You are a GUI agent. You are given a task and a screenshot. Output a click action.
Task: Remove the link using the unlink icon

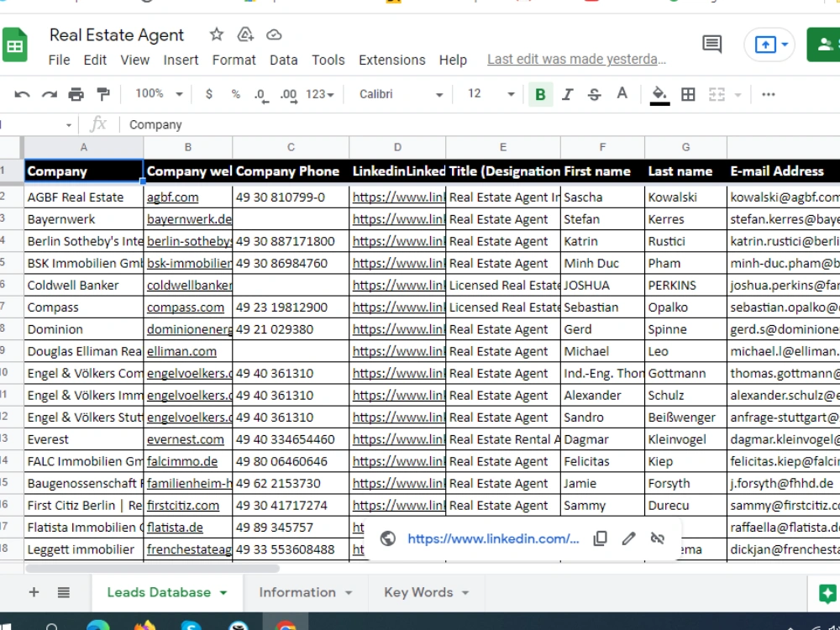click(658, 538)
